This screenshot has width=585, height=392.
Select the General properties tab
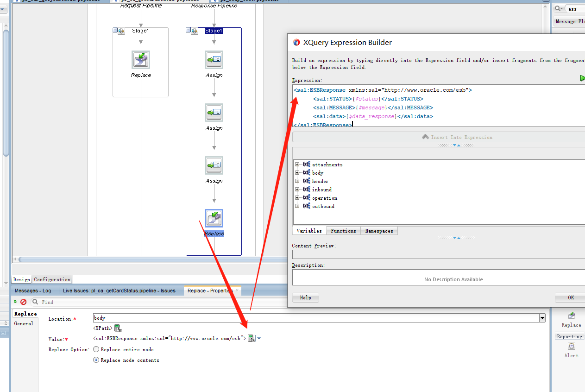(x=24, y=323)
